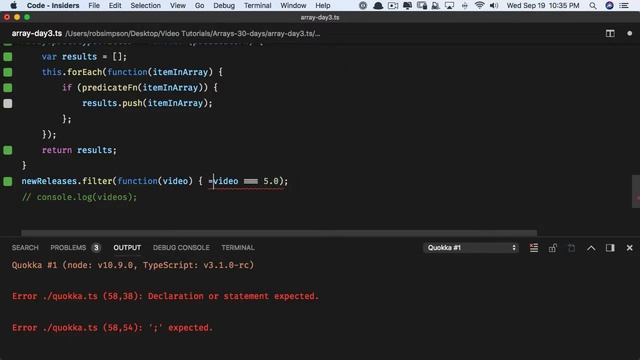Open the PROBLEMS panel tab

68,248
